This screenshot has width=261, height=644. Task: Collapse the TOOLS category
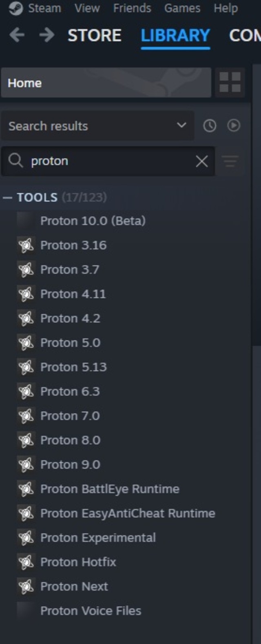pos(7,198)
